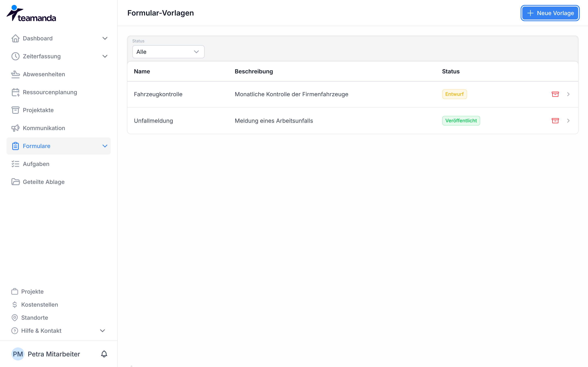Open notifications bell icon

[x=104, y=354]
